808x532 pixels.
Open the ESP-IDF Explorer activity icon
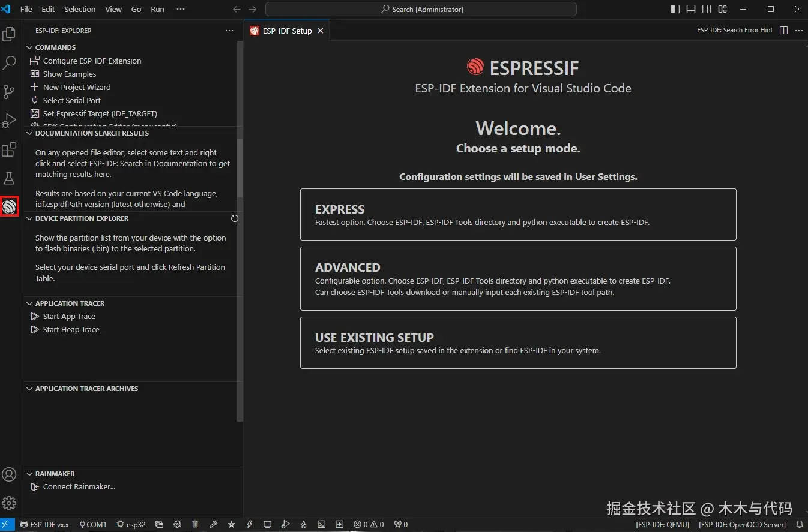[x=9, y=207]
